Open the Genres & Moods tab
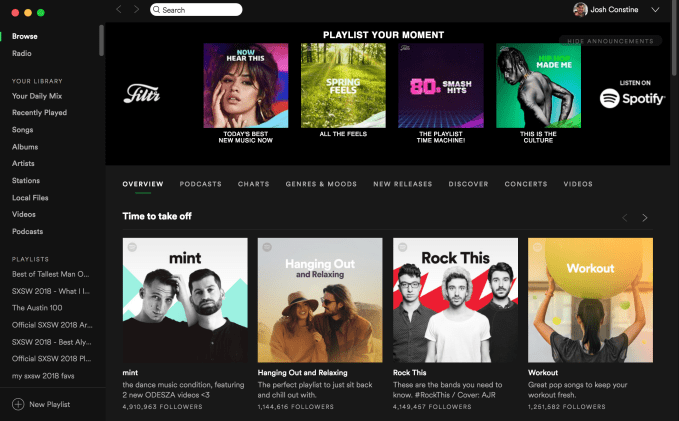The image size is (679, 421). (x=321, y=184)
